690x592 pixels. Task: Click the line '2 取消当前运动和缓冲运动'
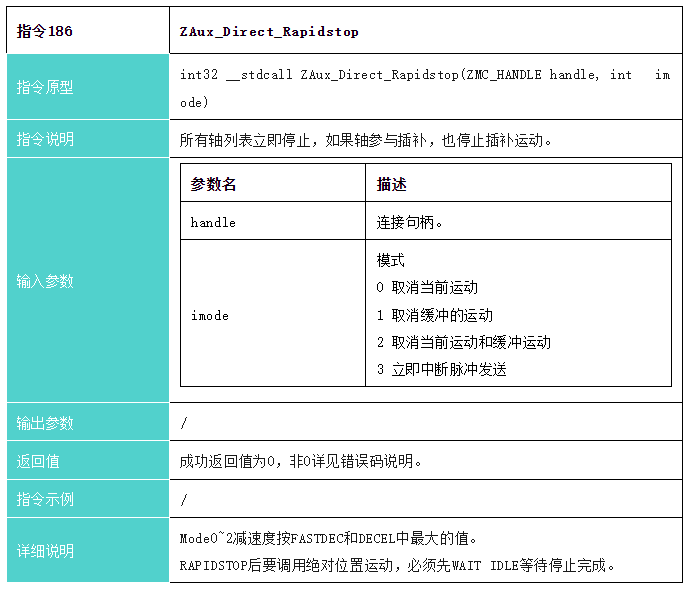[464, 342]
